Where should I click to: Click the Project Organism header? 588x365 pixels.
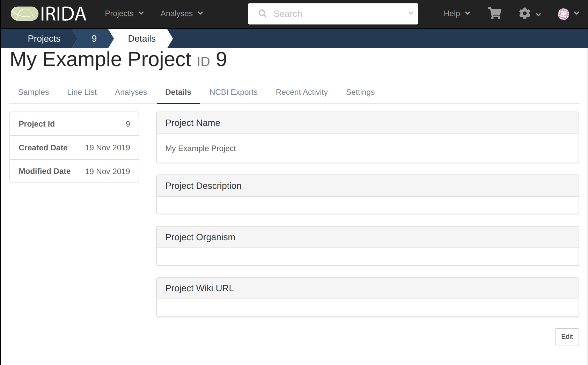tap(367, 237)
